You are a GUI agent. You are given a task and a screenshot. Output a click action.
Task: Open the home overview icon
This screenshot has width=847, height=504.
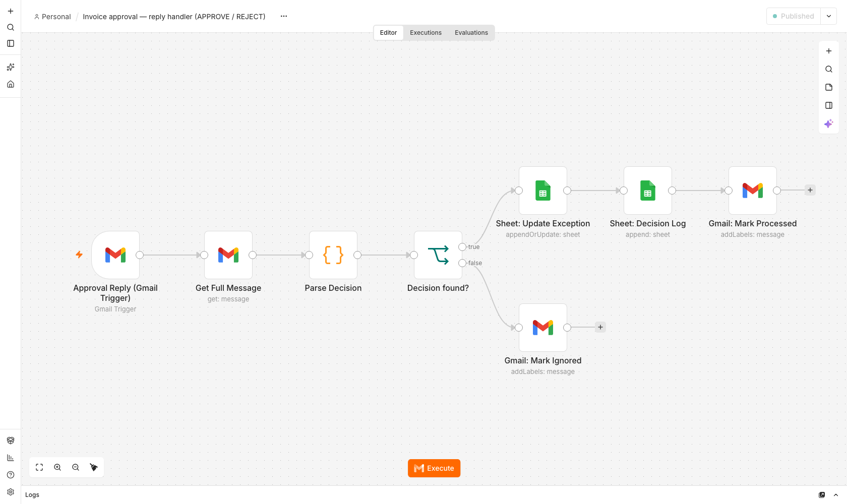11,84
